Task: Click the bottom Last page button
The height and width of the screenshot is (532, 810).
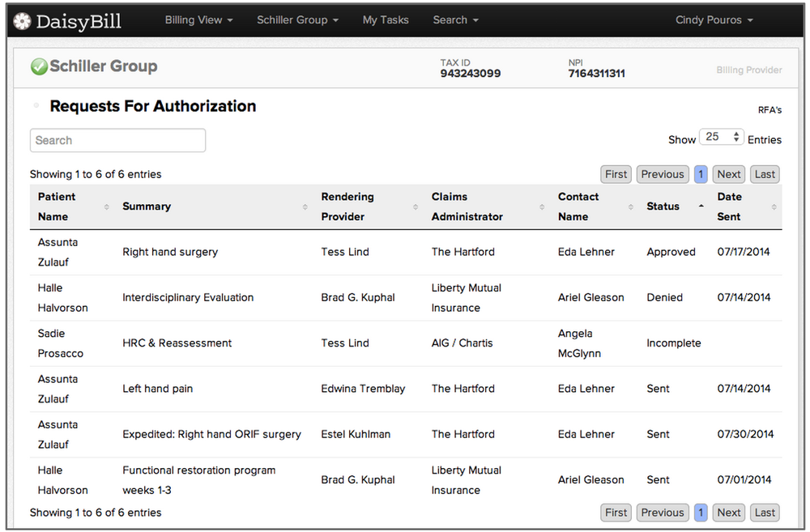Action: click(765, 513)
